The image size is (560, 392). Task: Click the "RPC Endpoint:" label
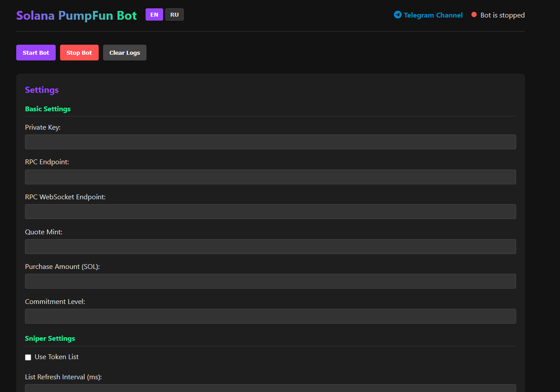pyautogui.click(x=47, y=162)
